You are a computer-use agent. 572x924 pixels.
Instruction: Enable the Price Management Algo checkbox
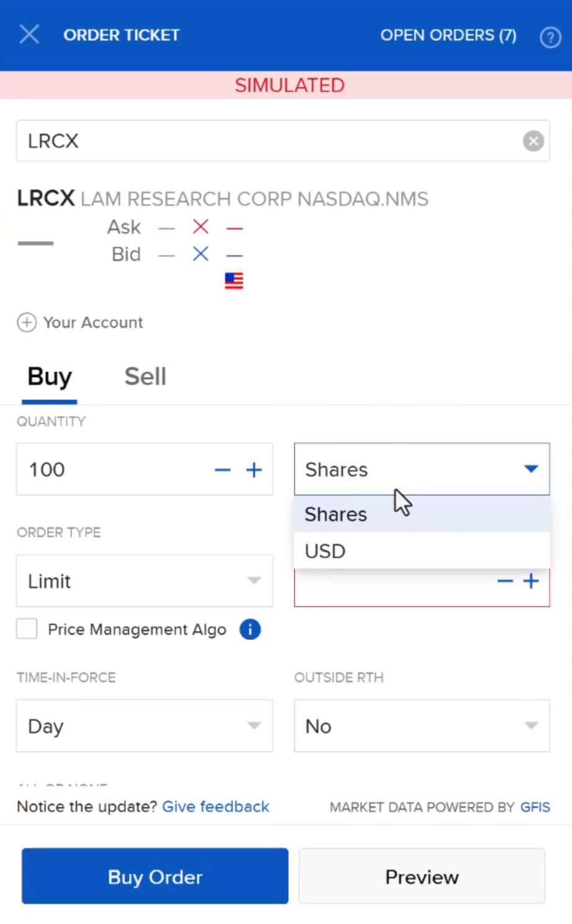tap(27, 629)
